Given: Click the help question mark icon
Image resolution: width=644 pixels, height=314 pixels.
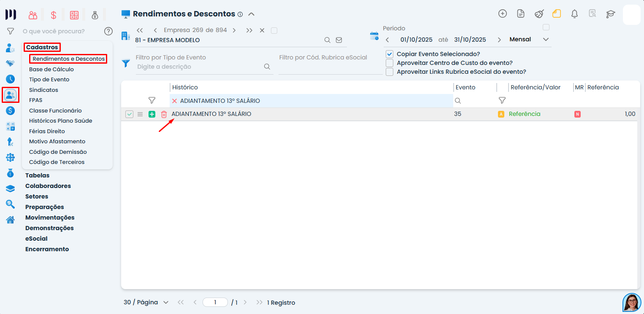Looking at the screenshot, I should (x=108, y=31).
